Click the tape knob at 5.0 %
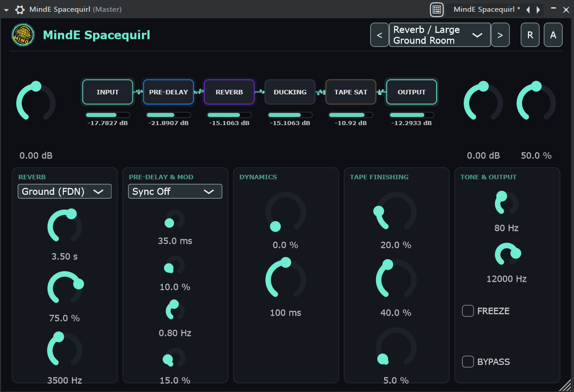574x392 pixels. click(x=396, y=348)
